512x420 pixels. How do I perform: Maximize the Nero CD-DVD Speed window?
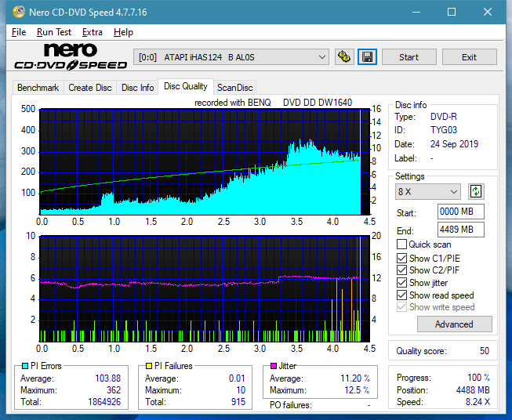[452, 12]
